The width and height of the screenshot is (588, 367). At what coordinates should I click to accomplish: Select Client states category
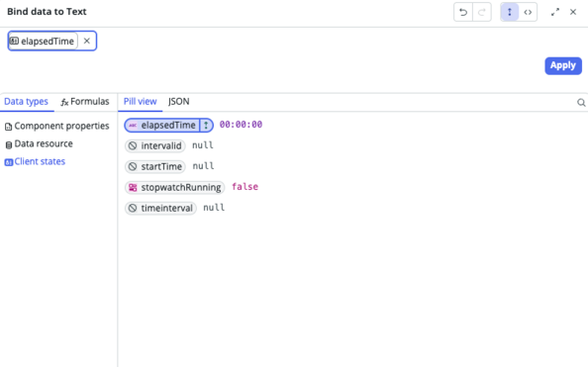35,161
